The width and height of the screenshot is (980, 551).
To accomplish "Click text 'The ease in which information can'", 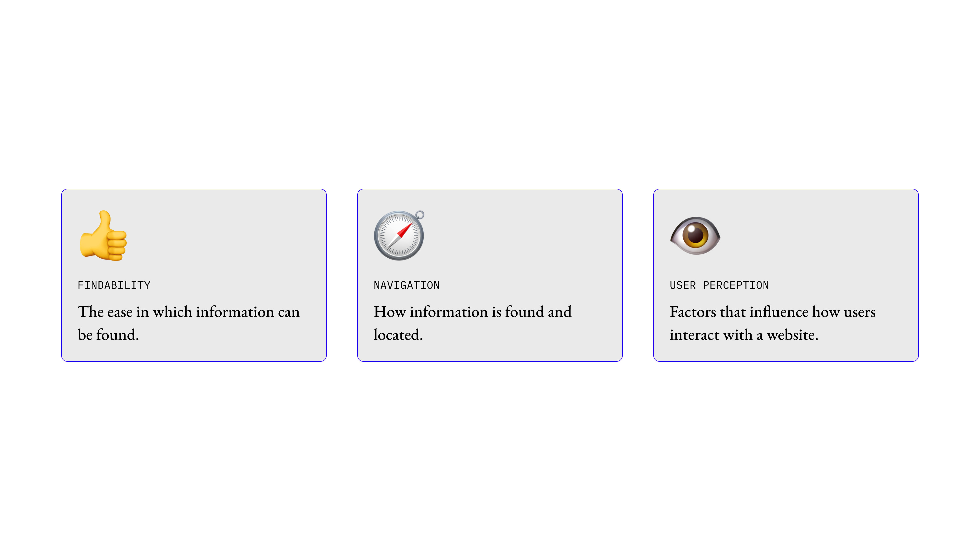I will [189, 312].
